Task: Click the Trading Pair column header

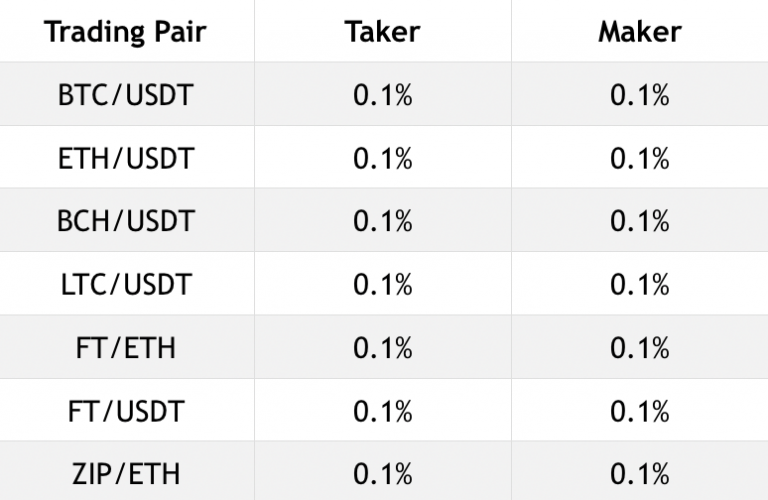Action: (125, 32)
